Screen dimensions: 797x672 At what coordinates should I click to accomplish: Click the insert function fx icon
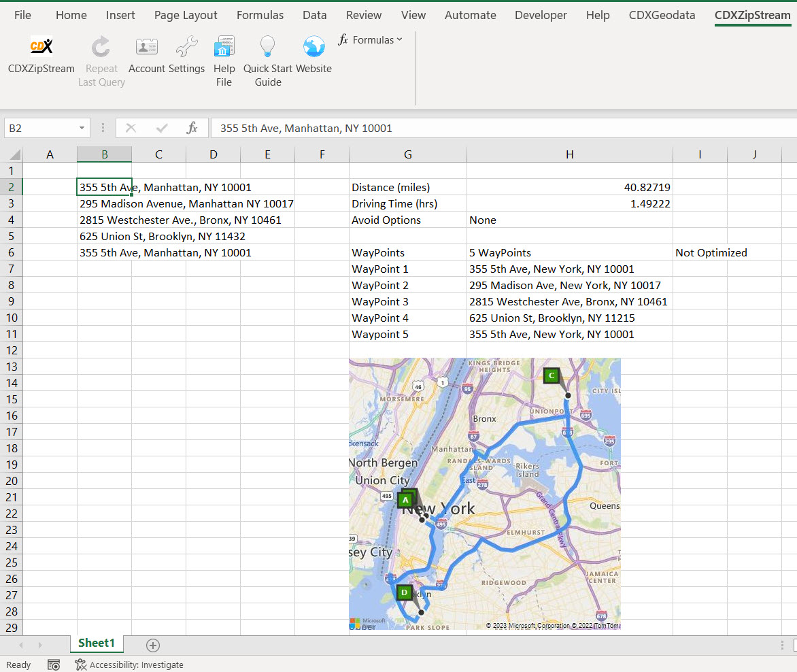192,128
